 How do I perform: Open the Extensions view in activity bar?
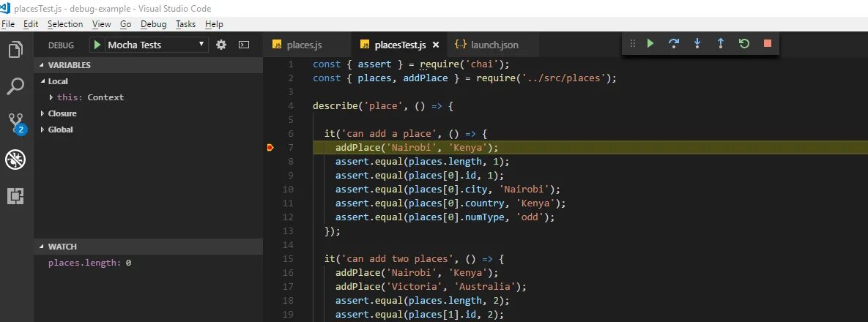[15, 196]
